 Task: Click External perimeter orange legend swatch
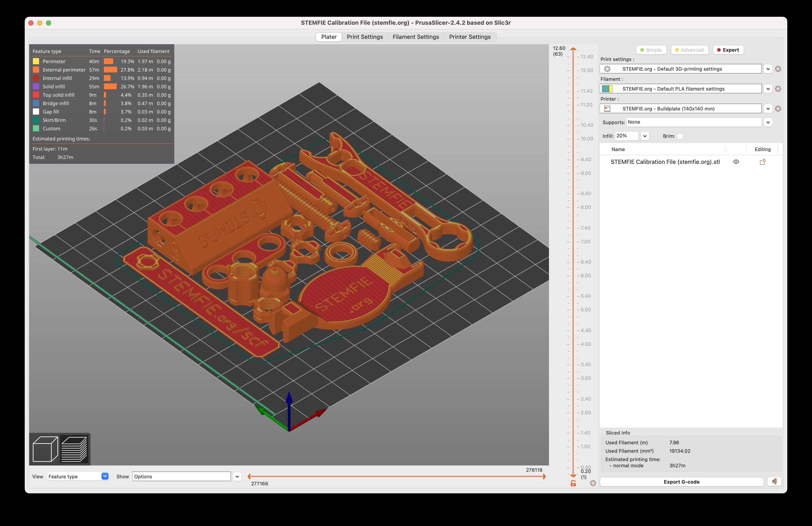[x=36, y=70]
